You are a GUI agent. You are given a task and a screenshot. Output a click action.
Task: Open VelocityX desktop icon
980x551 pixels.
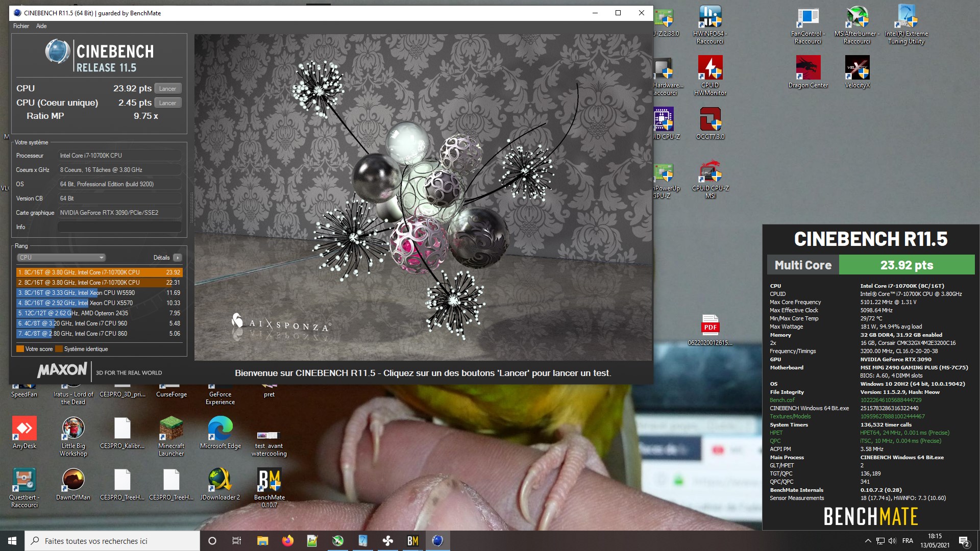[857, 72]
